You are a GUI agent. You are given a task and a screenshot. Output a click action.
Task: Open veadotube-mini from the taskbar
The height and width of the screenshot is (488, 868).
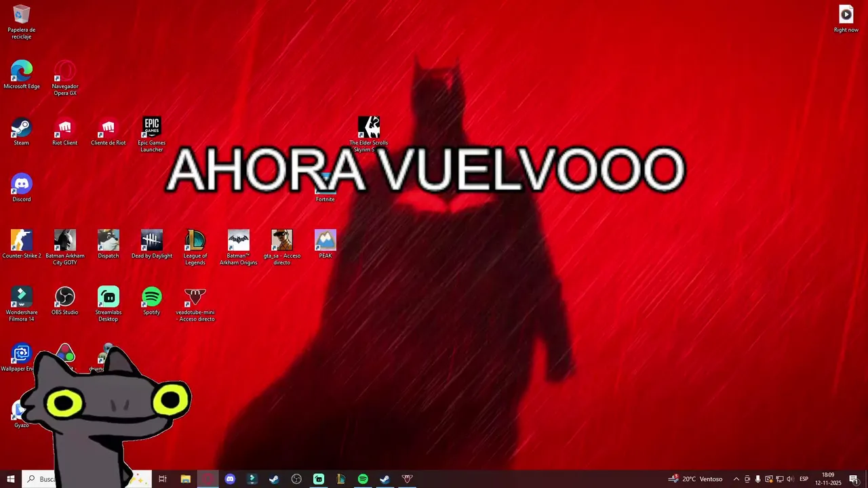coord(407,479)
